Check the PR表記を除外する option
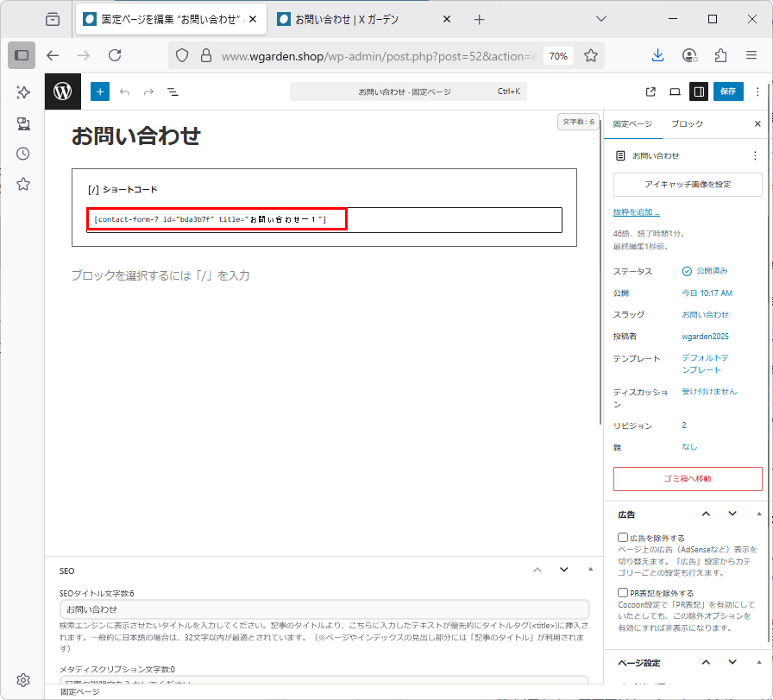Viewport: 773px width, 700px height. [x=623, y=593]
